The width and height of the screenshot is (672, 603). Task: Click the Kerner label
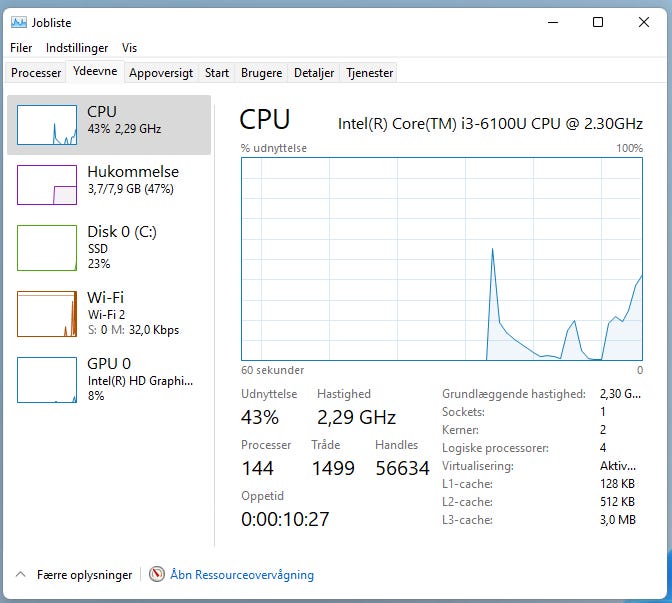(460, 430)
